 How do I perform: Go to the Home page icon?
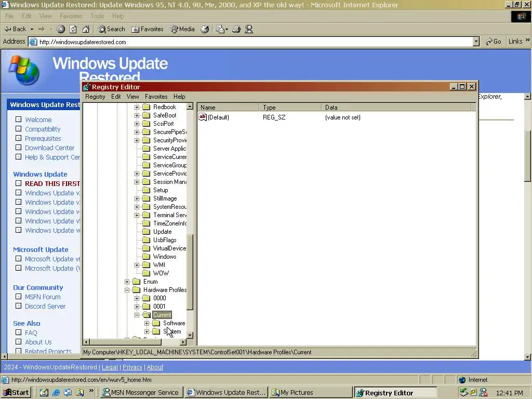click(86, 29)
